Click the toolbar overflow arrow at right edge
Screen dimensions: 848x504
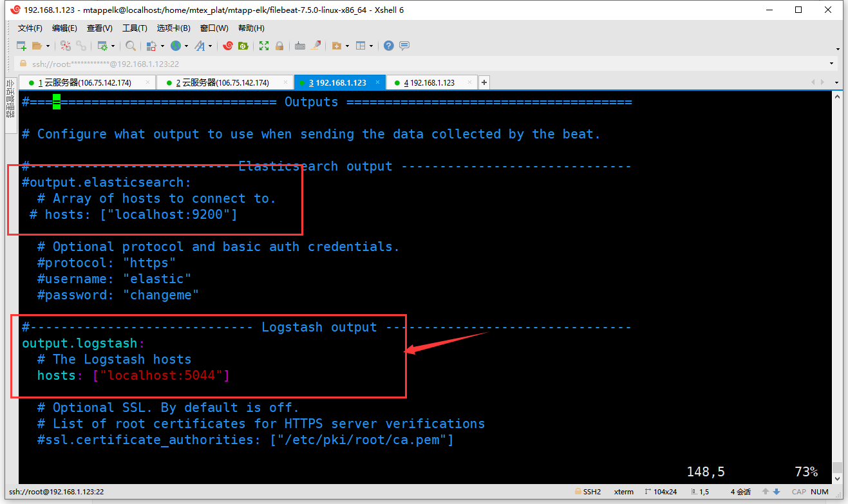pyautogui.click(x=838, y=48)
